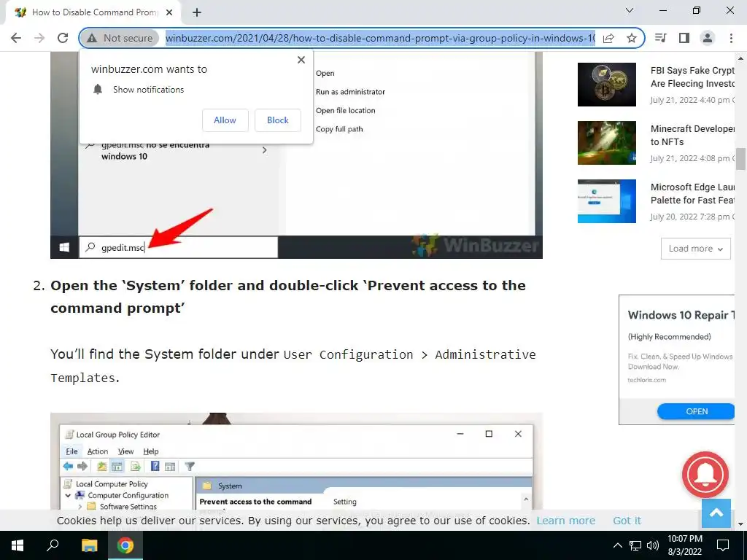
Task: Click the Local Group Policy Editor screenshot
Action: click(296, 461)
